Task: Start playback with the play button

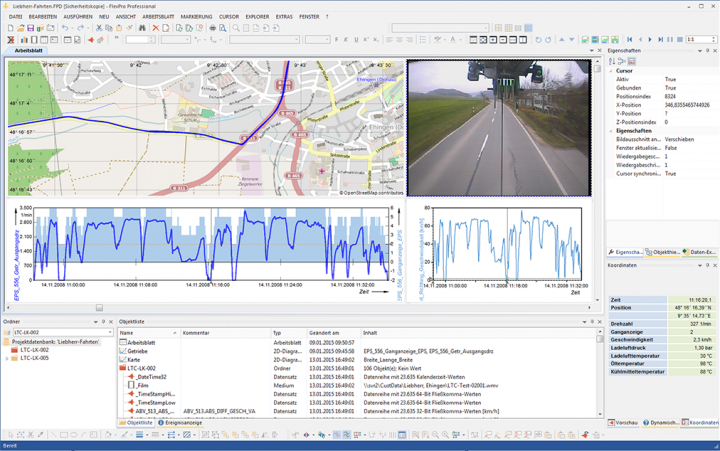Action: point(650,40)
